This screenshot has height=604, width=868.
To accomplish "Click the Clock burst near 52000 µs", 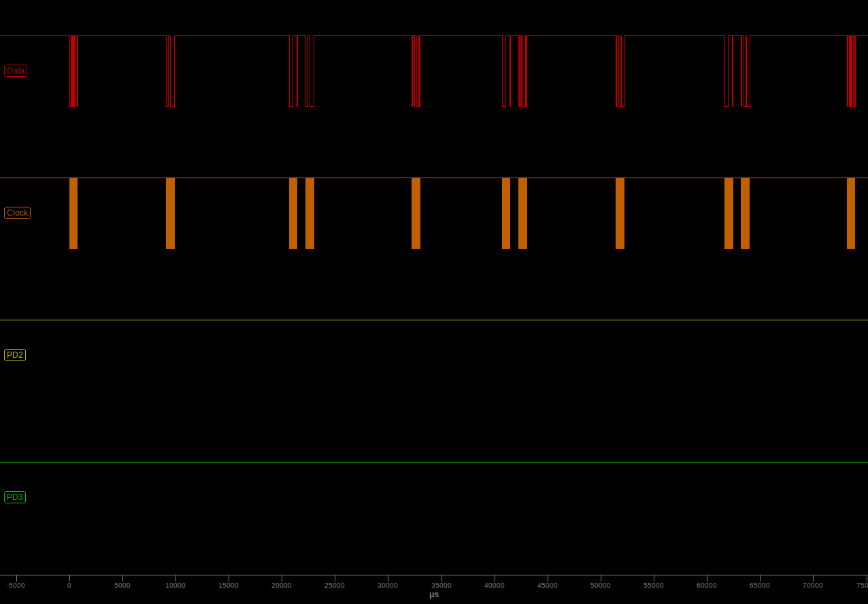I will 620,214.
